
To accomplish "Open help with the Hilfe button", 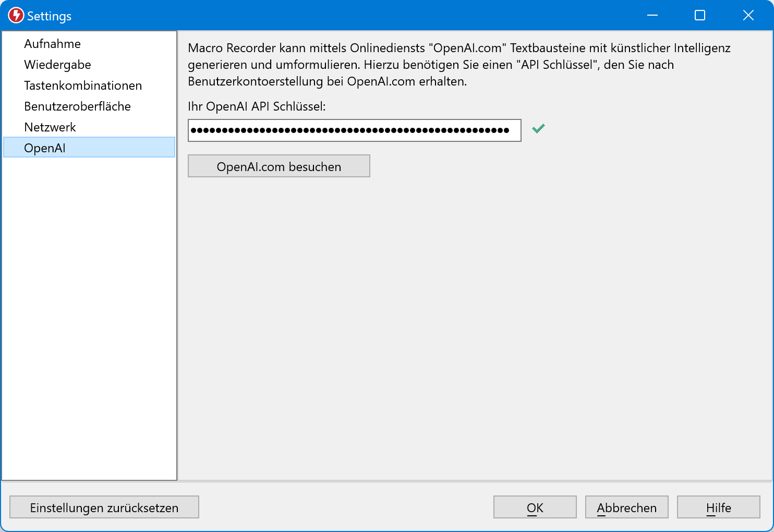I will point(719,507).
